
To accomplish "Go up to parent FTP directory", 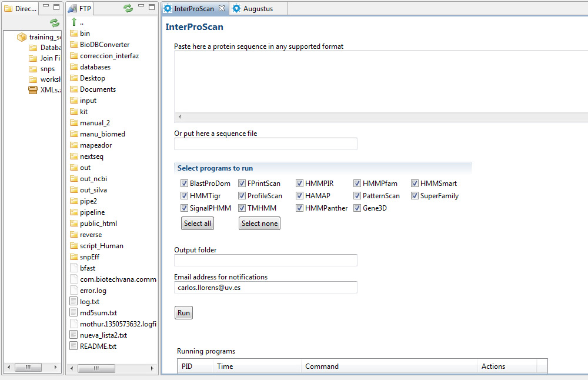I will click(74, 22).
